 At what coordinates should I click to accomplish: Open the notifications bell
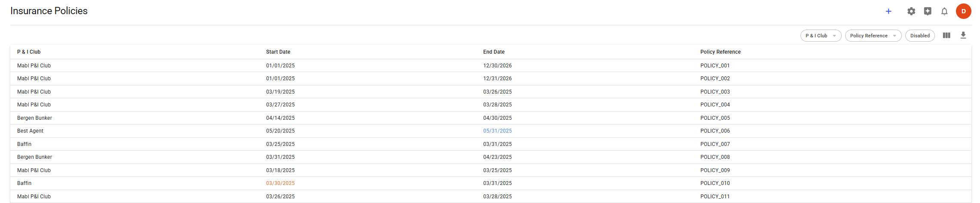944,11
